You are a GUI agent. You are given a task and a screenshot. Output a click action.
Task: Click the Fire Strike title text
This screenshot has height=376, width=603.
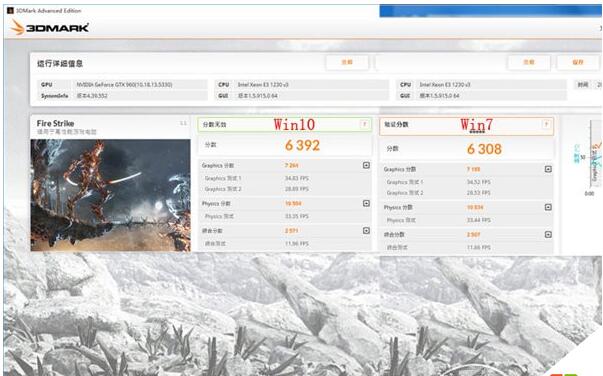coord(55,123)
